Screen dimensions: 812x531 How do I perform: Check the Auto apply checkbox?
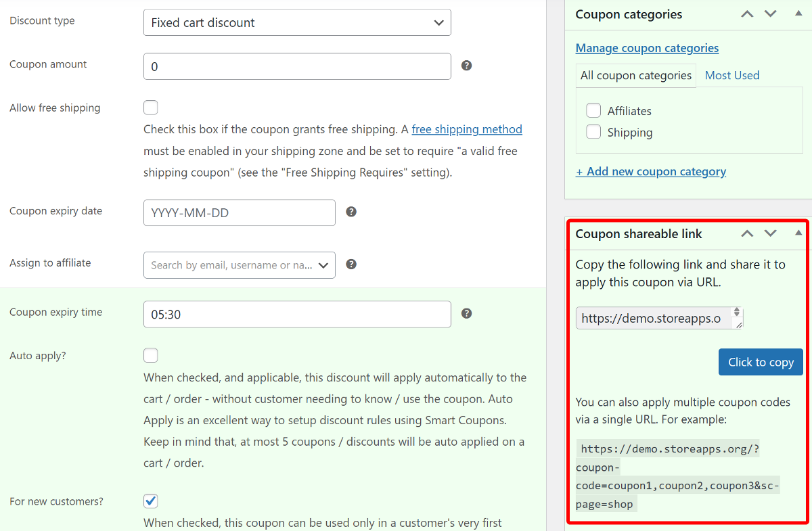point(151,355)
